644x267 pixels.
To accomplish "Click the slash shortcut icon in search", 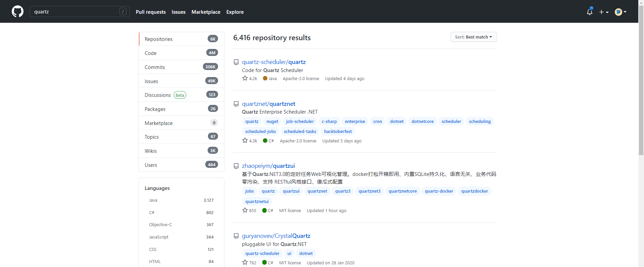I will tap(123, 12).
